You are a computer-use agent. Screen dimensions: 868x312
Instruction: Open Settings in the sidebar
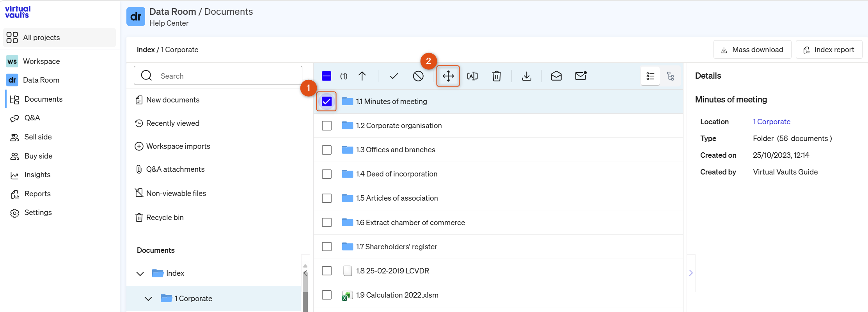(x=38, y=213)
